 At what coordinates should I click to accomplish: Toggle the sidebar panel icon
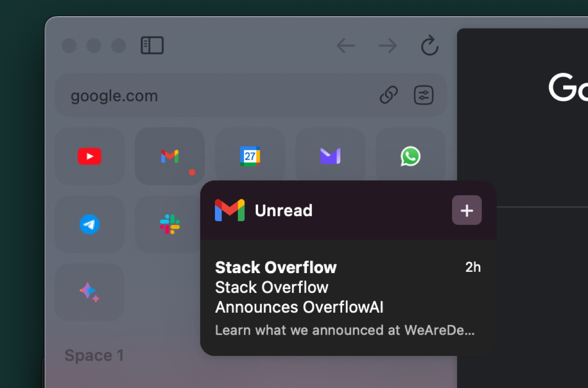pyautogui.click(x=152, y=46)
